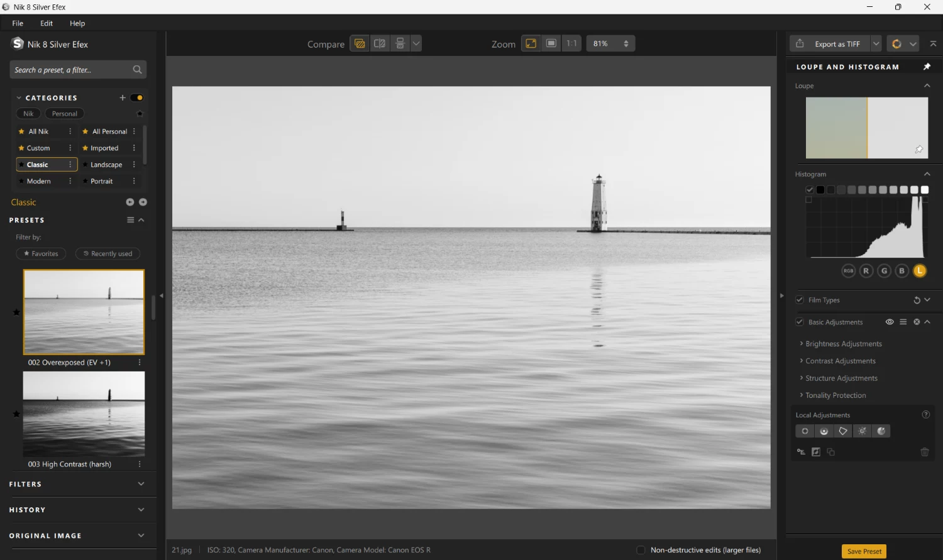Image resolution: width=943 pixels, height=560 pixels.
Task: Select the 003 High Contrast (harsh) preset thumbnail
Action: [x=84, y=414]
